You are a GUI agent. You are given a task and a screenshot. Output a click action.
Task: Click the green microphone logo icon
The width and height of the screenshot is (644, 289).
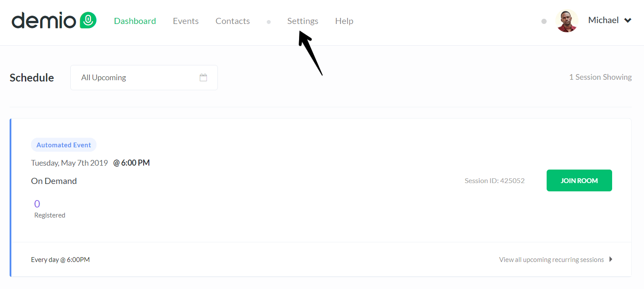pos(88,20)
